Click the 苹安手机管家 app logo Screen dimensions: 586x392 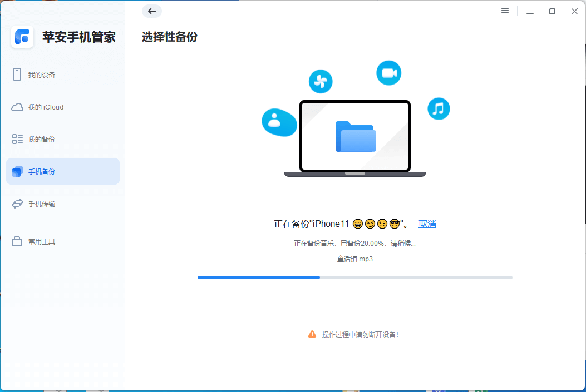tap(22, 37)
